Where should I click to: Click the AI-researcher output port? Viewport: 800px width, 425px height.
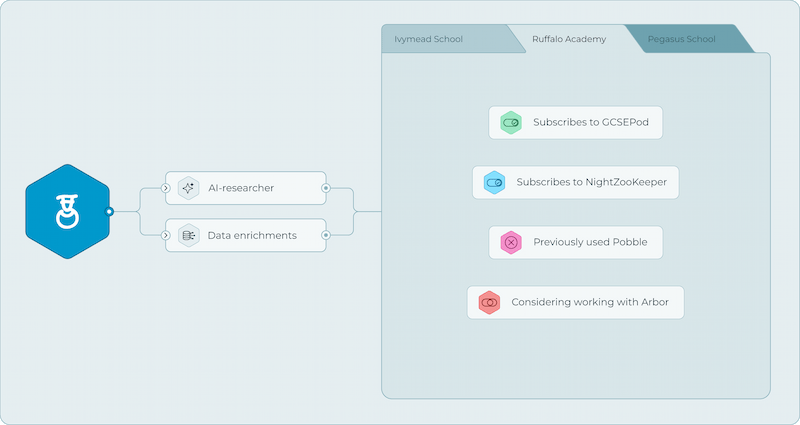[x=325, y=187]
